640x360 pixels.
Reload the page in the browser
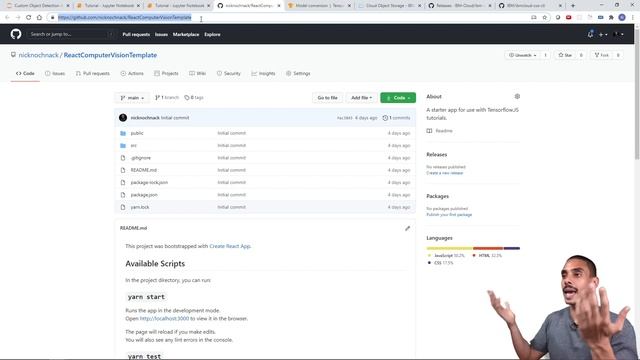click(x=29, y=18)
